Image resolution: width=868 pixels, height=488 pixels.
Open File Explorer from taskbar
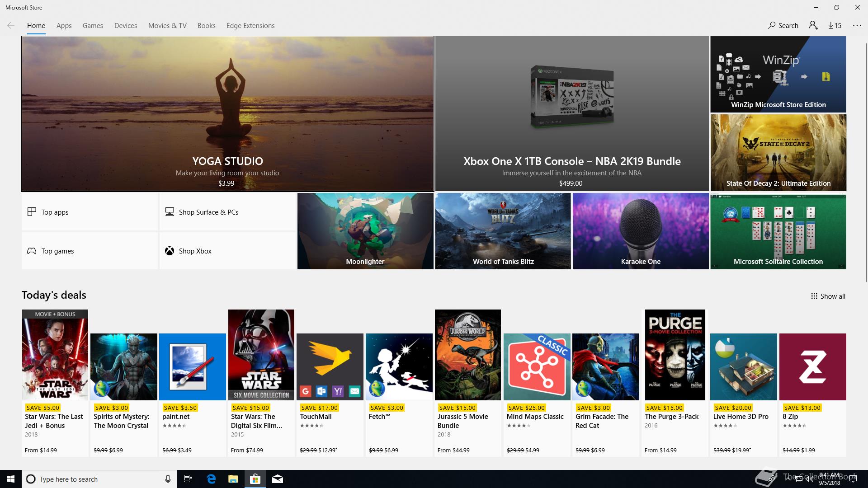(233, 479)
